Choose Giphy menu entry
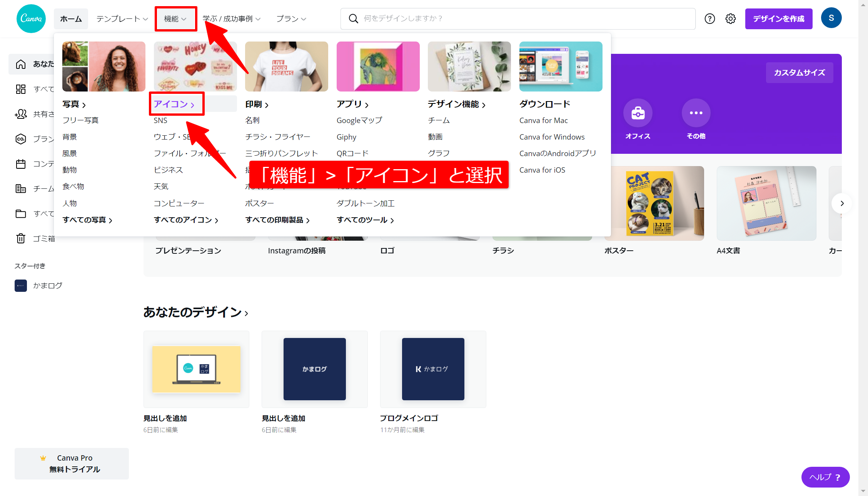 346,137
